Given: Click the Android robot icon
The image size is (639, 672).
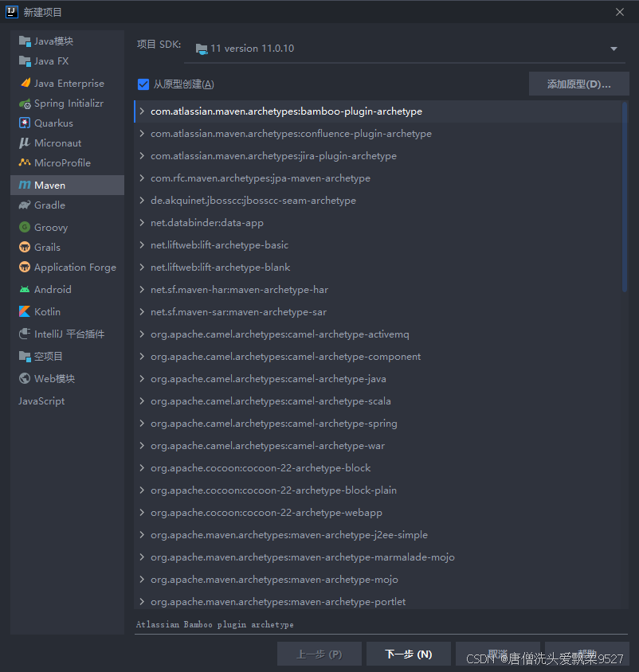Looking at the screenshot, I should [25, 289].
